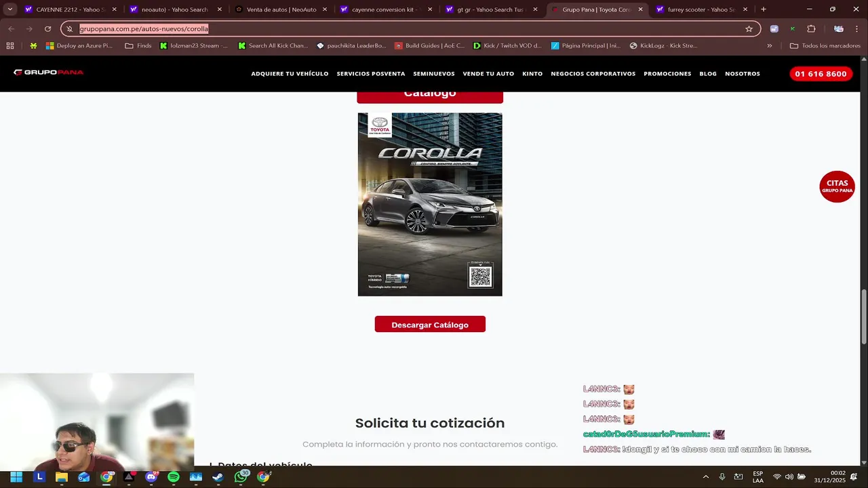This screenshot has height=488, width=868.
Task: Open Build Guides AoE bookmark
Action: pos(430,46)
